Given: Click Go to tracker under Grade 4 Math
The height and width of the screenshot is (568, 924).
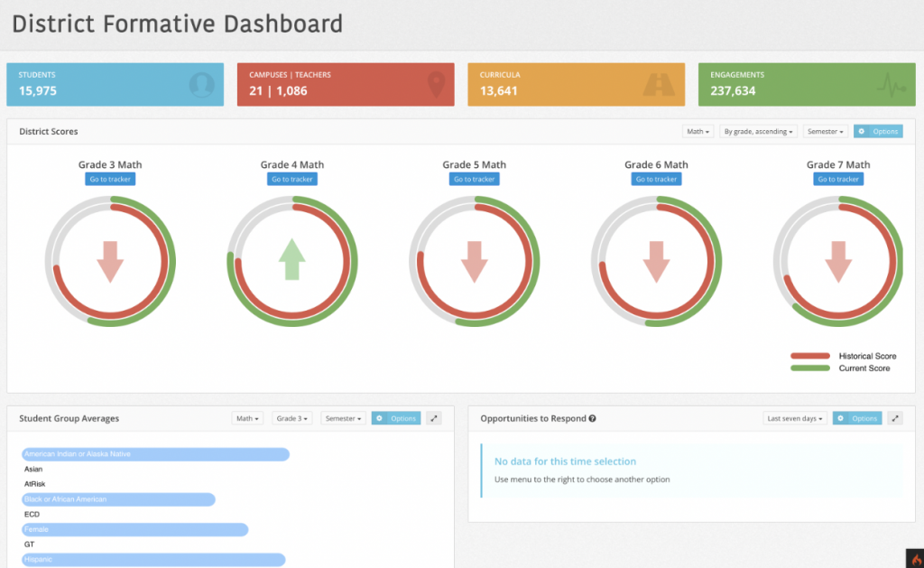Looking at the screenshot, I should [x=291, y=179].
